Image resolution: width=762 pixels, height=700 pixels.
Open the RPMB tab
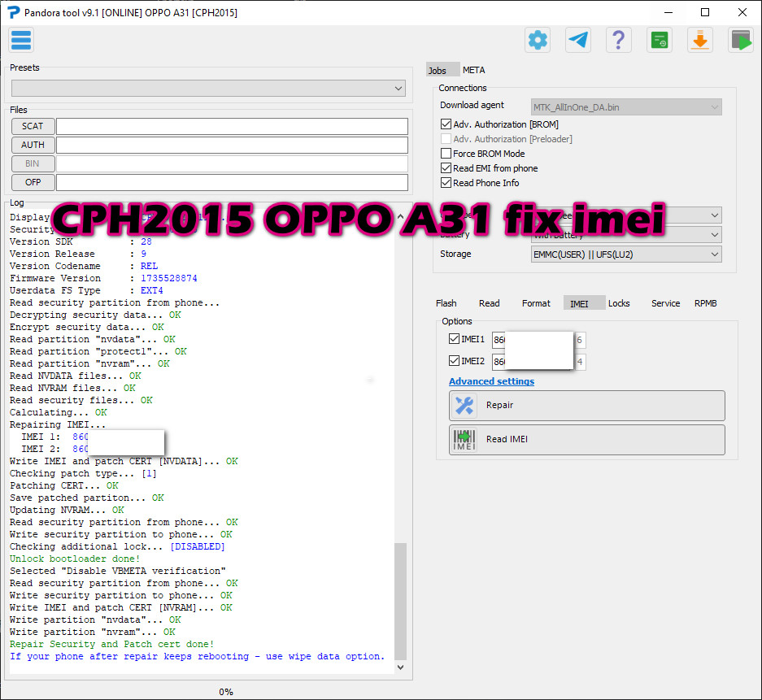[705, 303]
